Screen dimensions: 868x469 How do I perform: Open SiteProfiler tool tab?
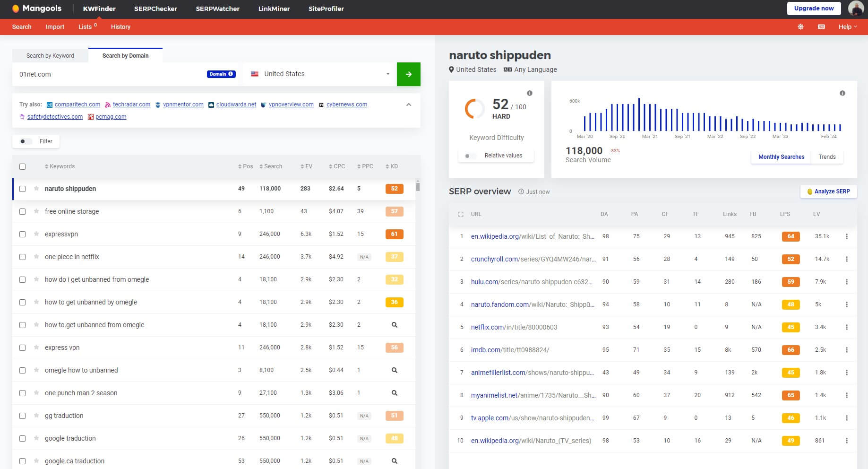326,9
